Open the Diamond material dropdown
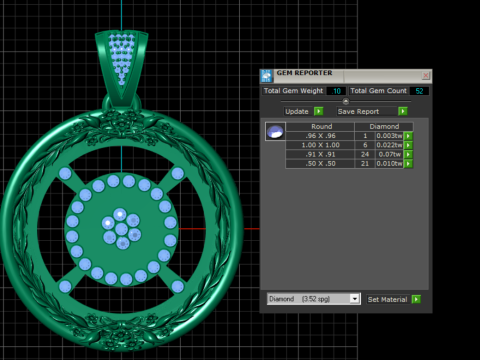 (355, 299)
